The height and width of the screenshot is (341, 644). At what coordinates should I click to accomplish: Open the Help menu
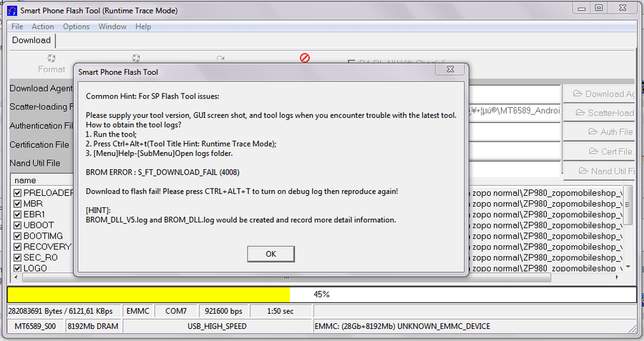click(x=143, y=26)
